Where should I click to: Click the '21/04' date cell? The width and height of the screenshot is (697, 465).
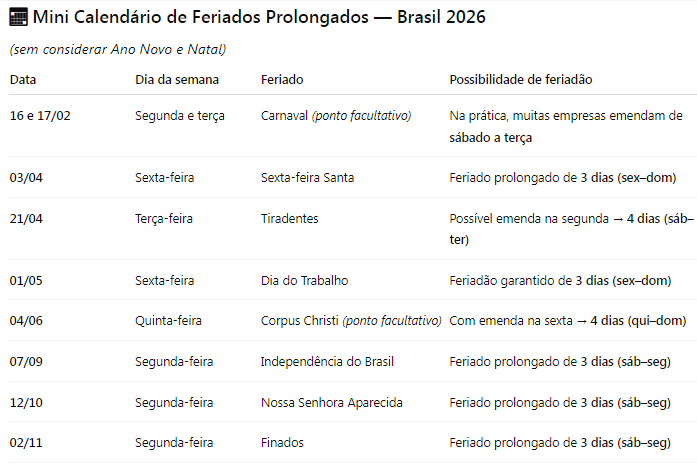tap(26, 218)
